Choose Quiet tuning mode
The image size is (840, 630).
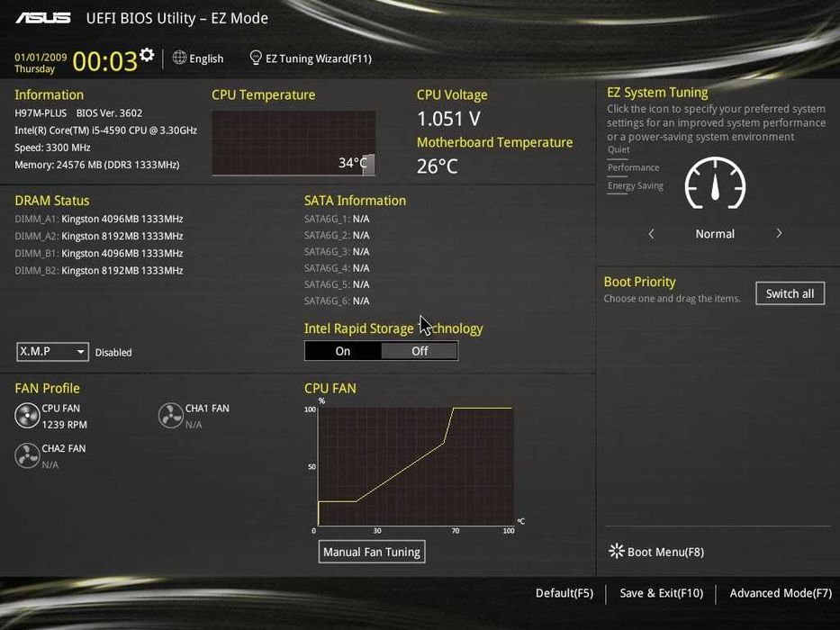coord(619,149)
